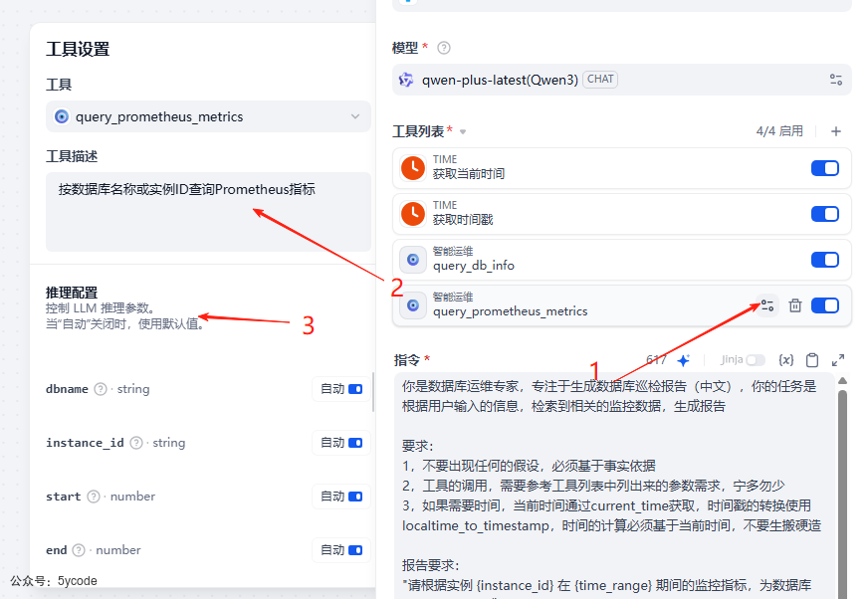Switch off 自动 for instance_id parameter
This screenshot has height=599, width=868.
pyautogui.click(x=355, y=443)
